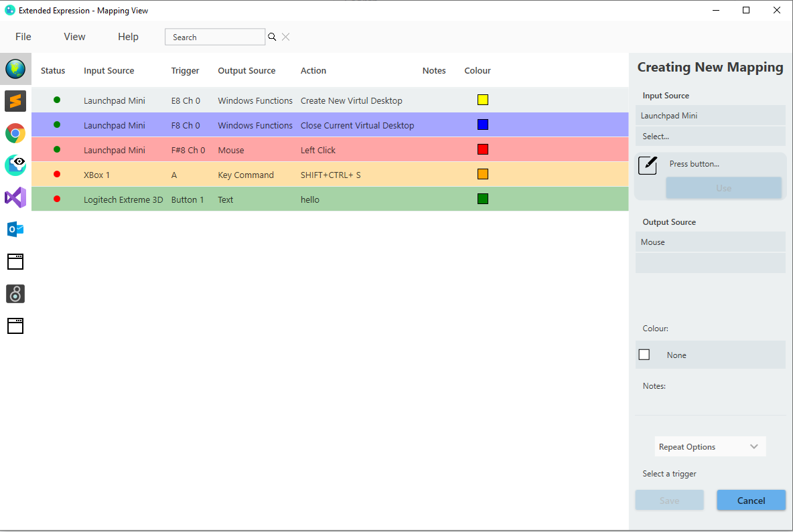Expand the Repeat Options dropdown
The image size is (793, 532).
coord(710,446)
